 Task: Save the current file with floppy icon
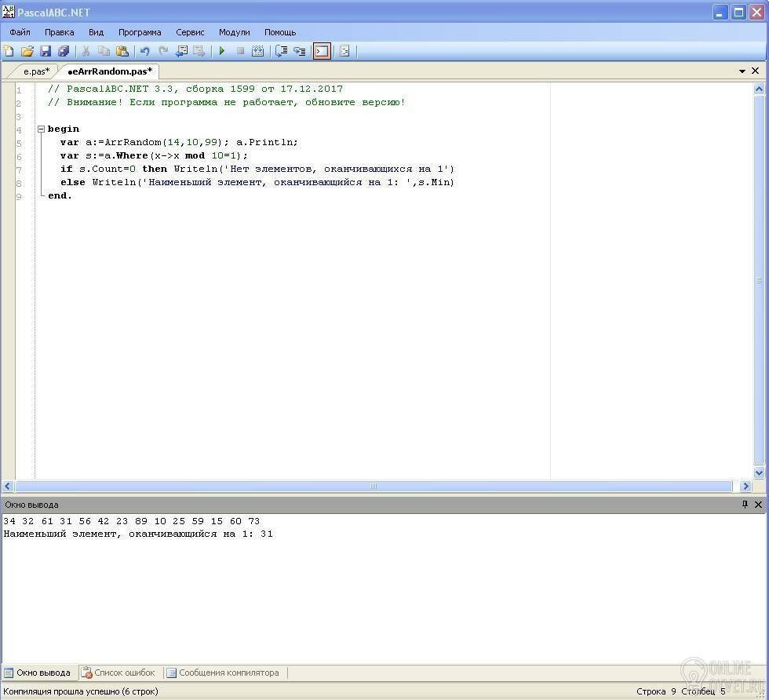click(x=46, y=50)
